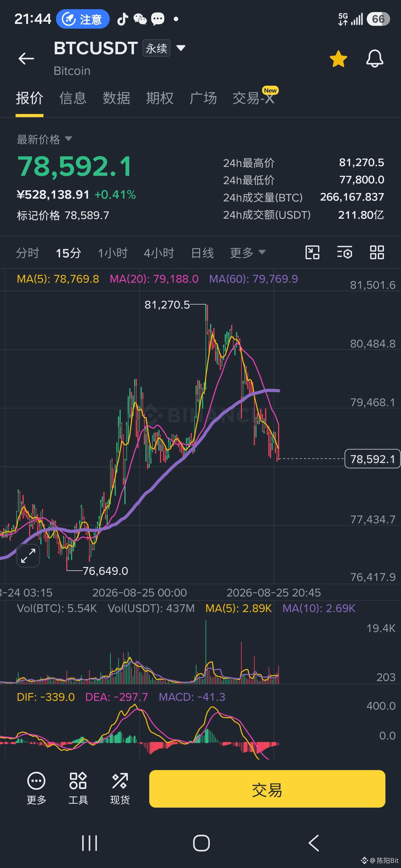Open the 交易-X tab
The width and height of the screenshot is (401, 868).
point(254,98)
